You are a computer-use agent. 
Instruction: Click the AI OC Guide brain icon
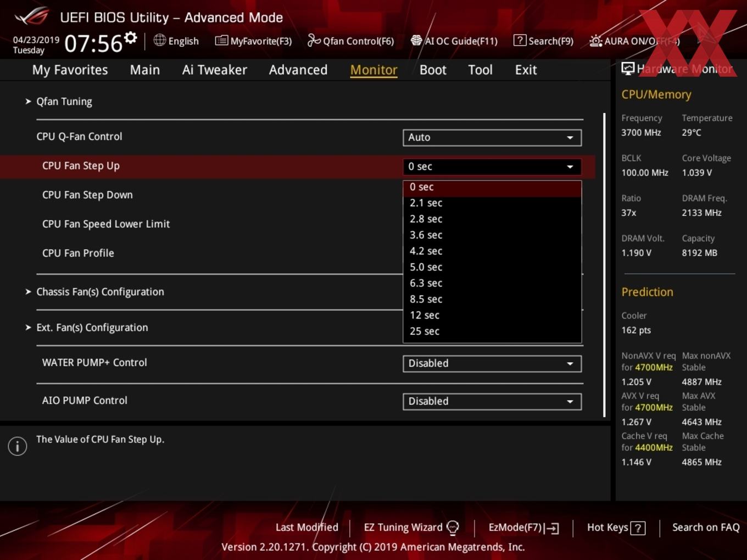(416, 41)
